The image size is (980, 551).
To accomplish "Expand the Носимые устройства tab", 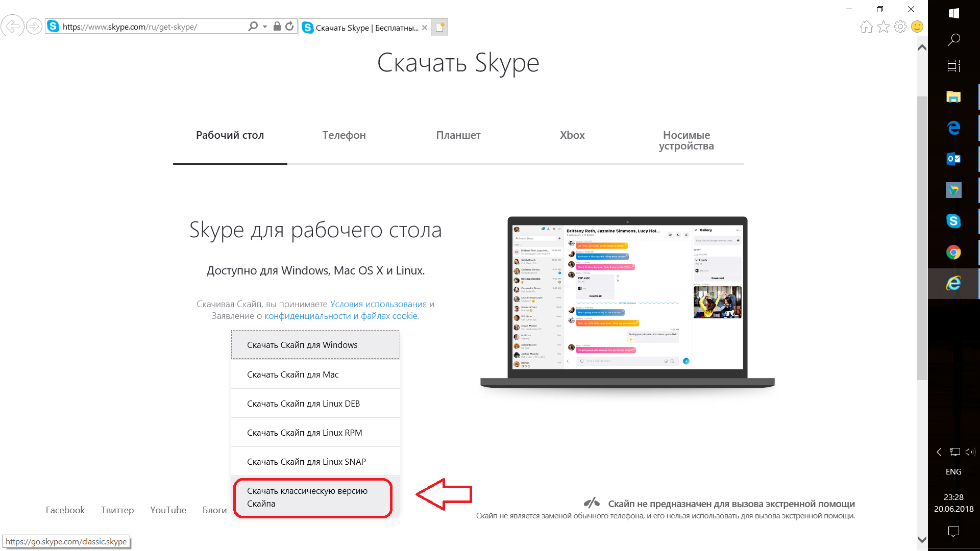I will (x=686, y=140).
